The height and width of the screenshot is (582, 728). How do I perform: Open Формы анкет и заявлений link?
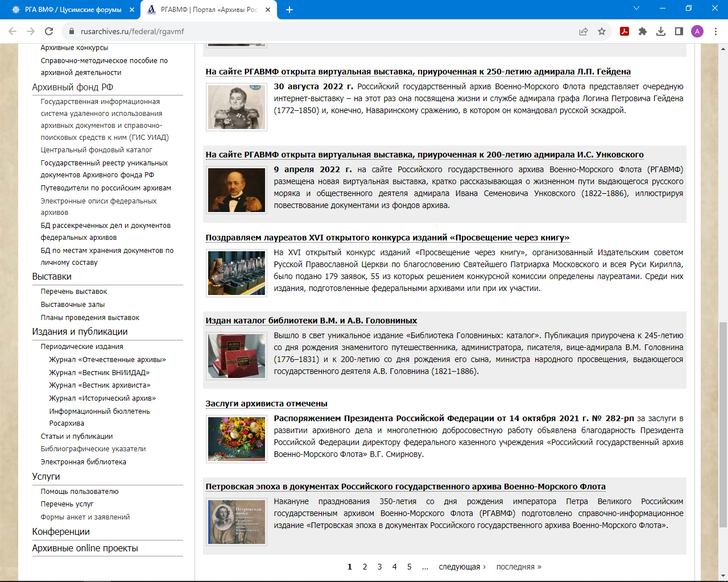point(85,517)
